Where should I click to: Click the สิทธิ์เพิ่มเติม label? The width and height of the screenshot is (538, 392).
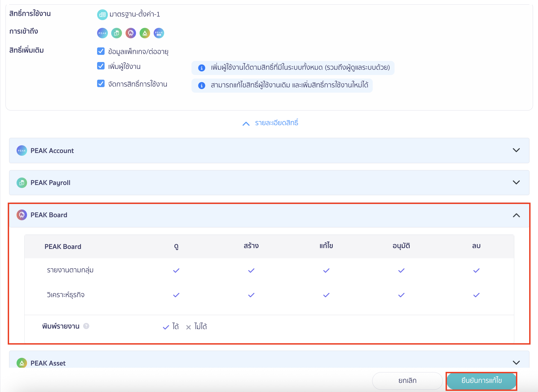click(26, 50)
